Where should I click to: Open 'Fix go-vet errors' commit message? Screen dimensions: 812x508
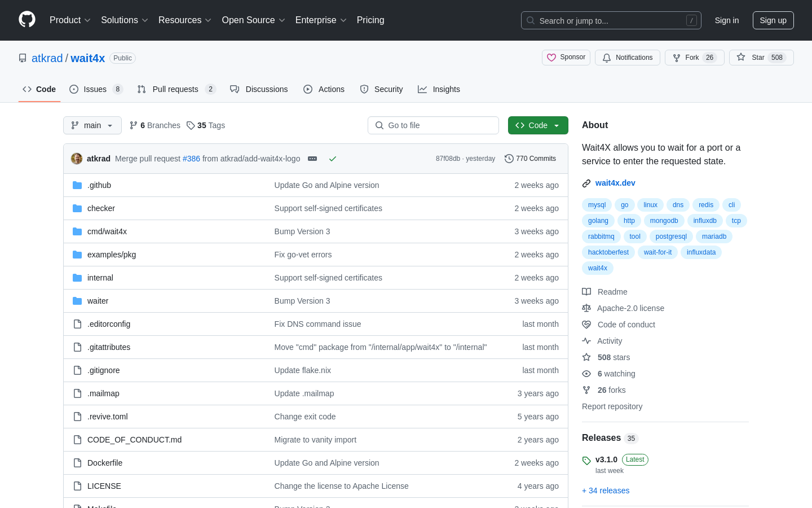pyautogui.click(x=303, y=255)
